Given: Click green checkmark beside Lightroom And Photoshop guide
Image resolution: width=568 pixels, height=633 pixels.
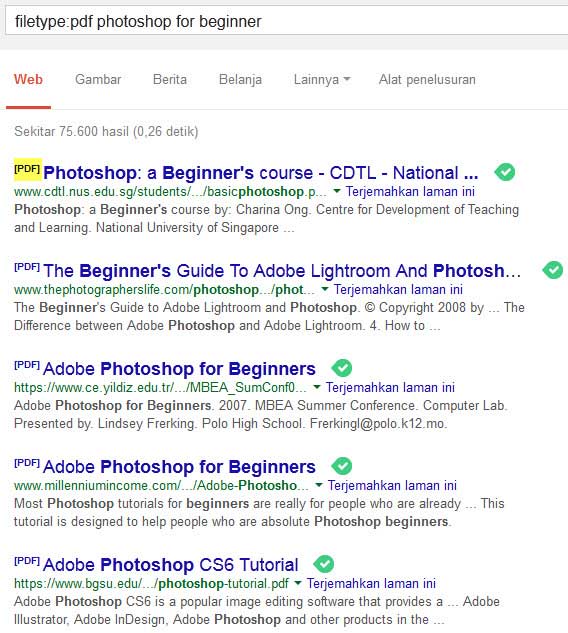Looking at the screenshot, I should pos(553,270).
